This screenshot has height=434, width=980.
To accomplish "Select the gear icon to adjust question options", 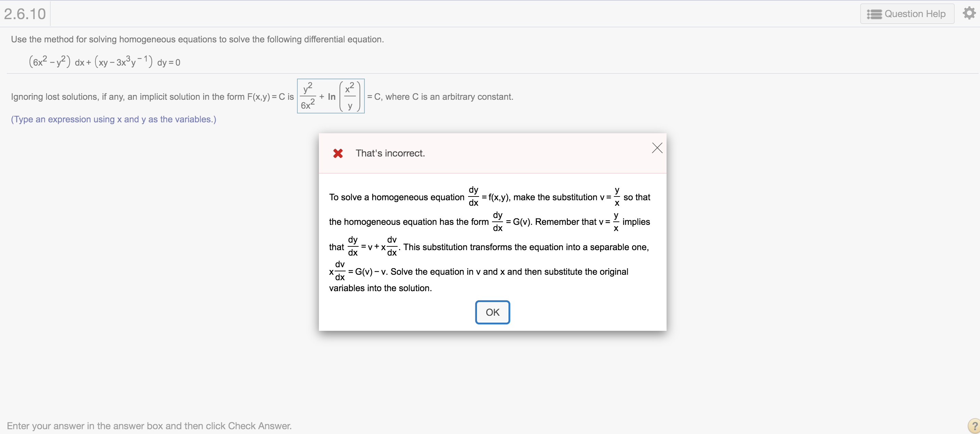I will point(969,13).
